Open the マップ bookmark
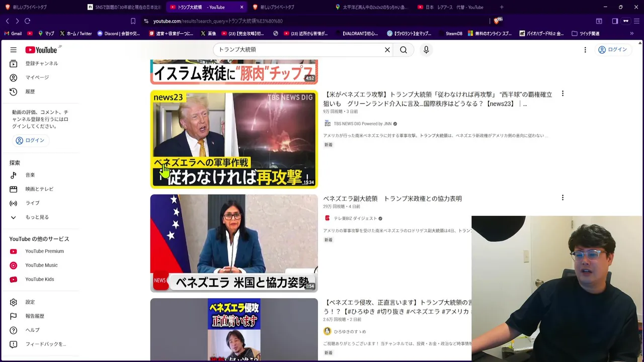This screenshot has width=644, height=362. (x=46, y=34)
